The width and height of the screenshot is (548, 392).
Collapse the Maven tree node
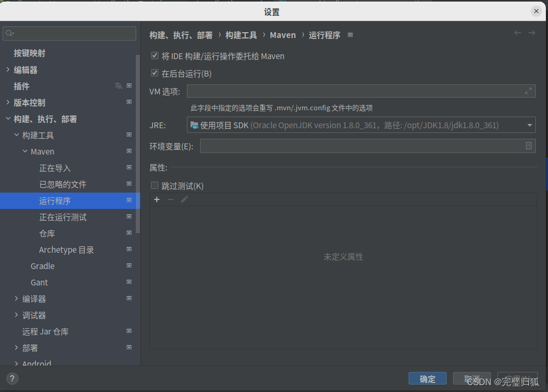pos(25,151)
